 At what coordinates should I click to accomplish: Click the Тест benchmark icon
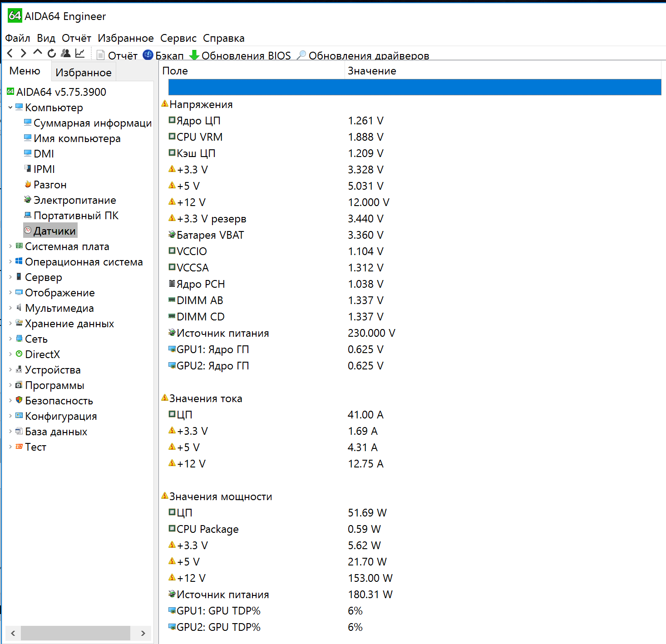coord(19,447)
